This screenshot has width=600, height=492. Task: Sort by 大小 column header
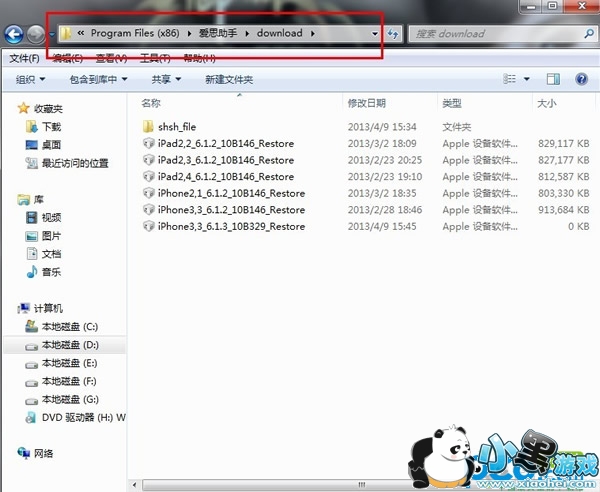(546, 103)
